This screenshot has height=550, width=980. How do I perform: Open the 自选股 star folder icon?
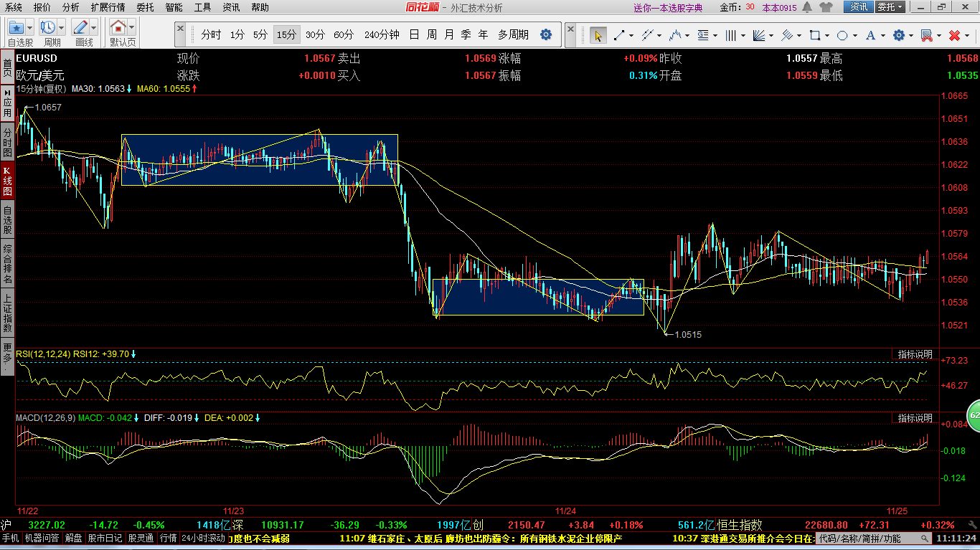(17, 28)
